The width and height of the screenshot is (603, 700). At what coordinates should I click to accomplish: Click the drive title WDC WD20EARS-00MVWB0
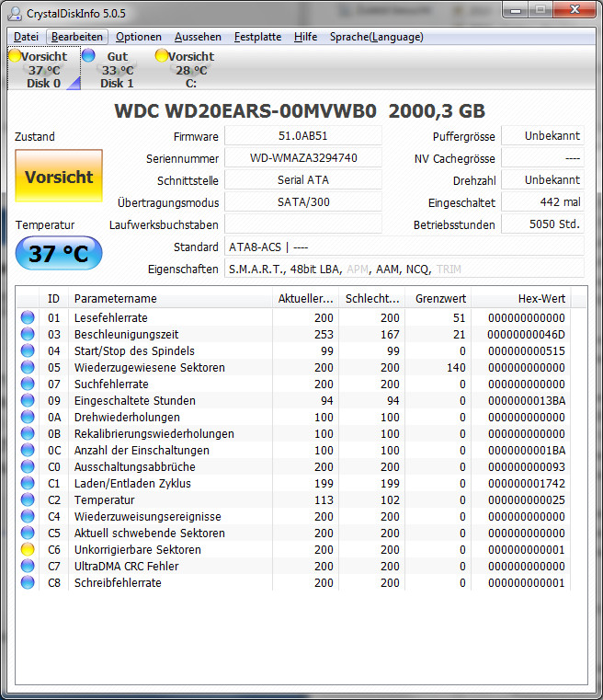coord(245,111)
